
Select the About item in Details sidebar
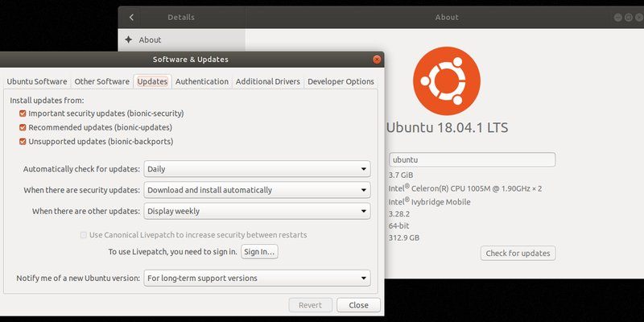click(182, 39)
